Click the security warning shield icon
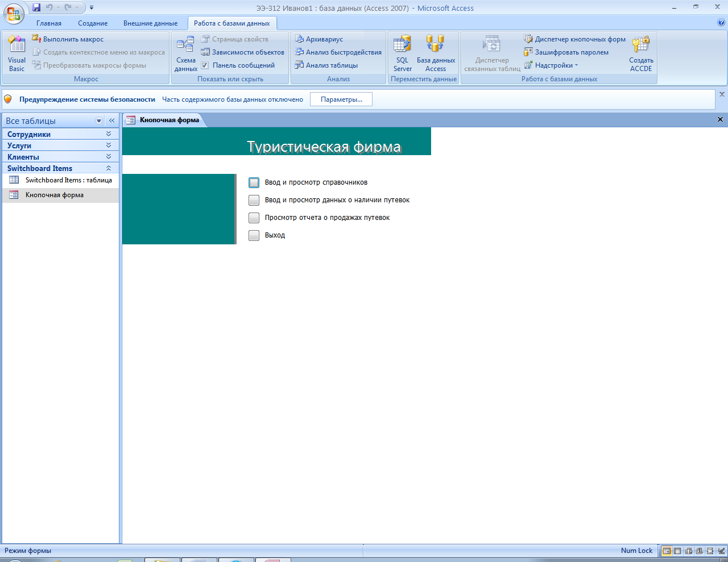The image size is (728, 562). tap(8, 99)
